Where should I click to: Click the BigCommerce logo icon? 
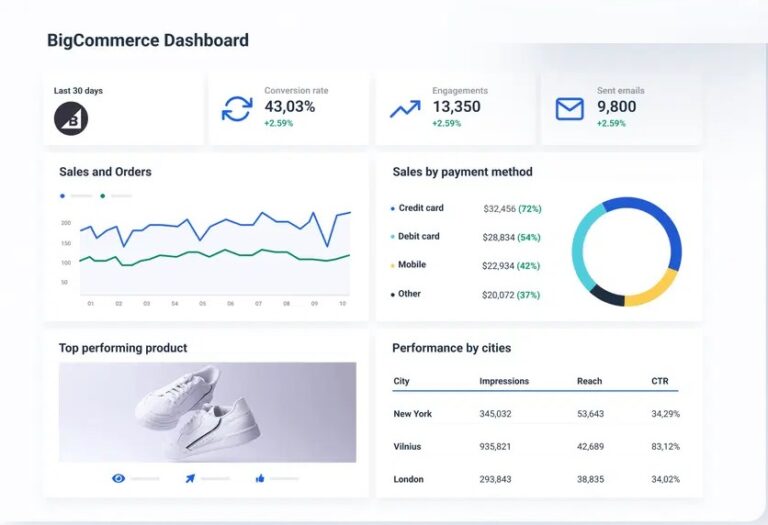pos(71,119)
